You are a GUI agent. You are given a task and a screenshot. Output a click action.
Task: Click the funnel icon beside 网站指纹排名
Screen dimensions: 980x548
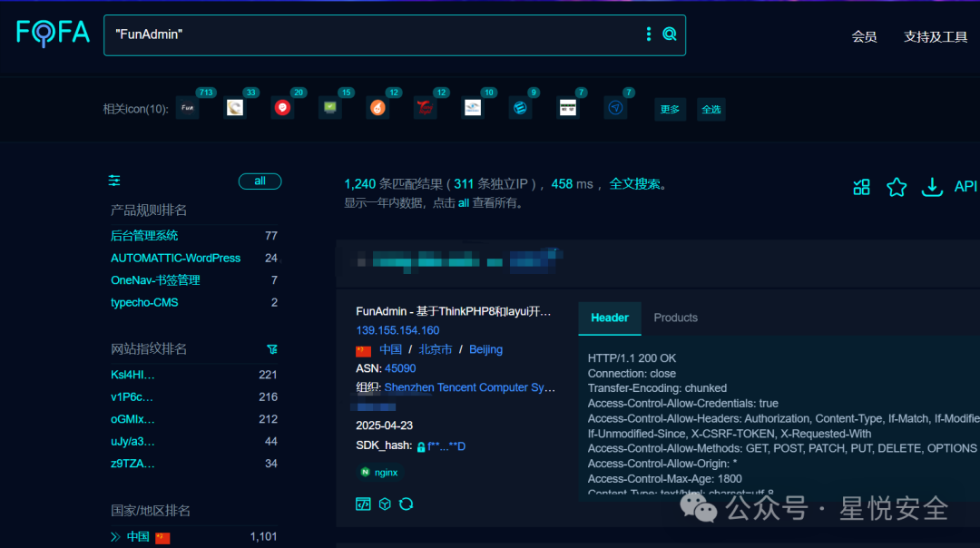point(272,349)
